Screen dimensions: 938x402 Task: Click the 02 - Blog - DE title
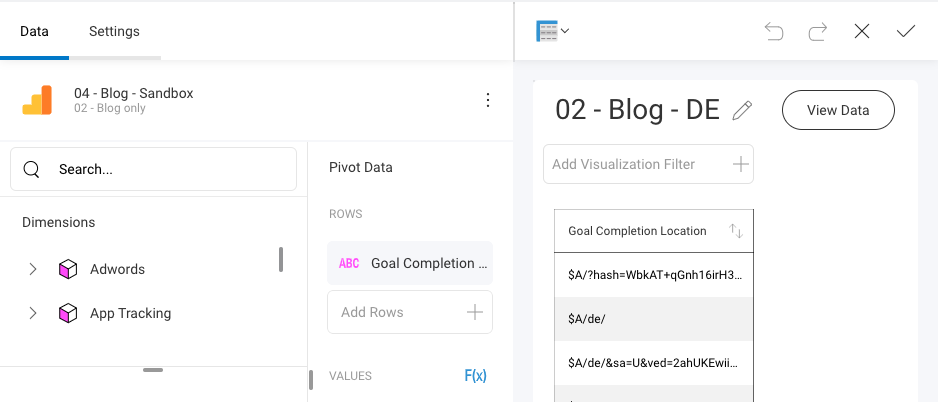coord(637,110)
